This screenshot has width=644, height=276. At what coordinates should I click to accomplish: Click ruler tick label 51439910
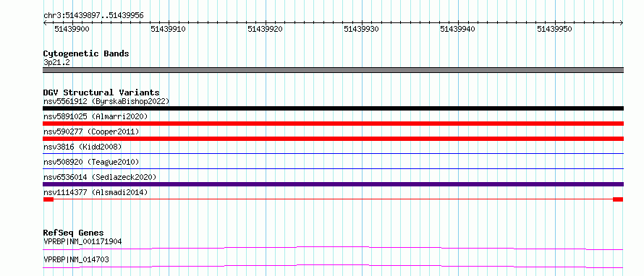click(168, 29)
